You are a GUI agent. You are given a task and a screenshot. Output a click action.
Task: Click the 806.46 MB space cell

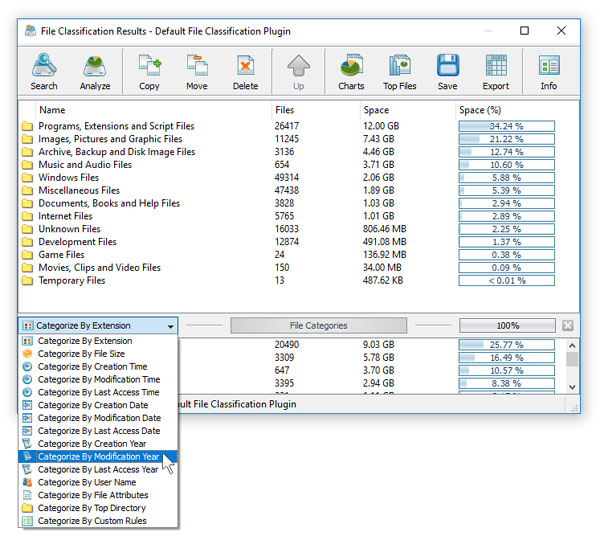point(385,229)
